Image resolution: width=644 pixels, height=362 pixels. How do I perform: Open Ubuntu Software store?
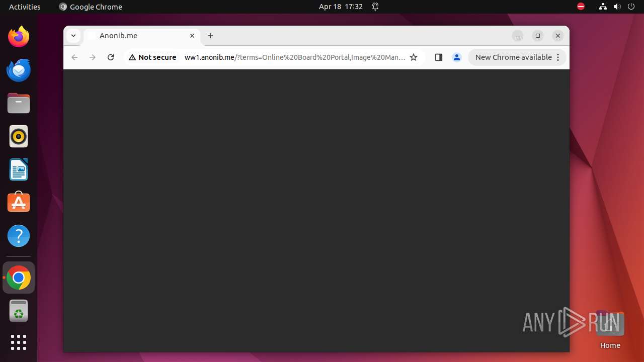point(19,203)
